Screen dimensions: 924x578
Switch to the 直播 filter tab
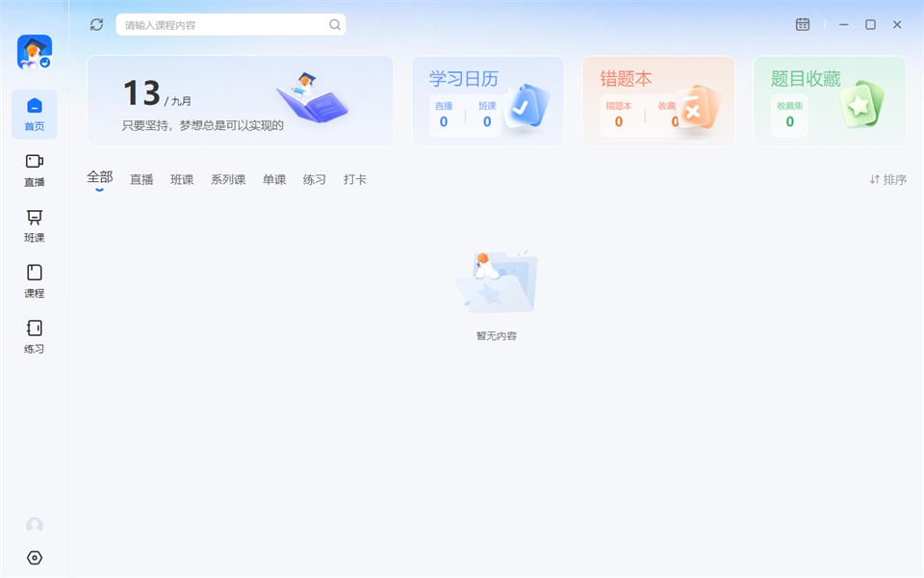tap(141, 179)
